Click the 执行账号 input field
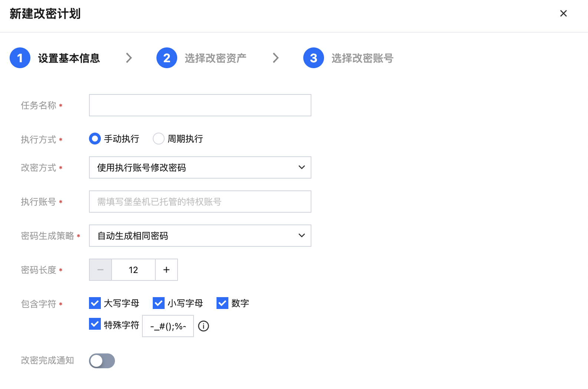Viewport: 588px width, 389px height. click(200, 202)
